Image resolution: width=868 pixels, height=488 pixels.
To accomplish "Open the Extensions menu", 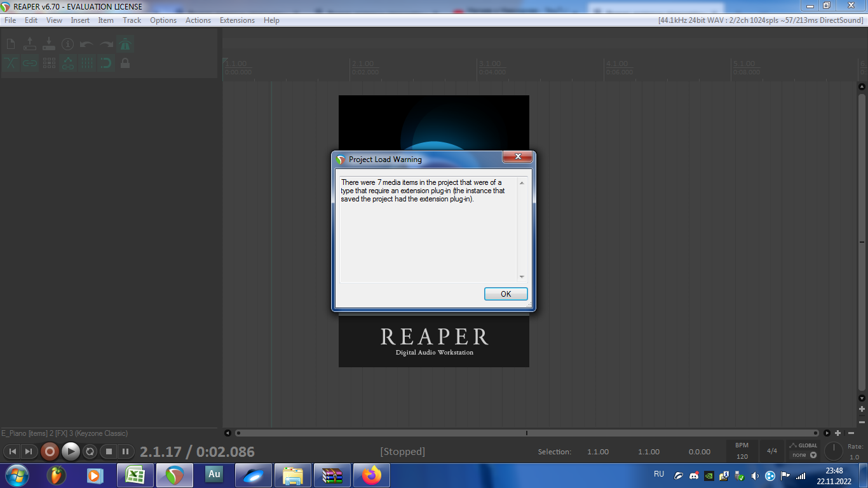I will 237,20.
